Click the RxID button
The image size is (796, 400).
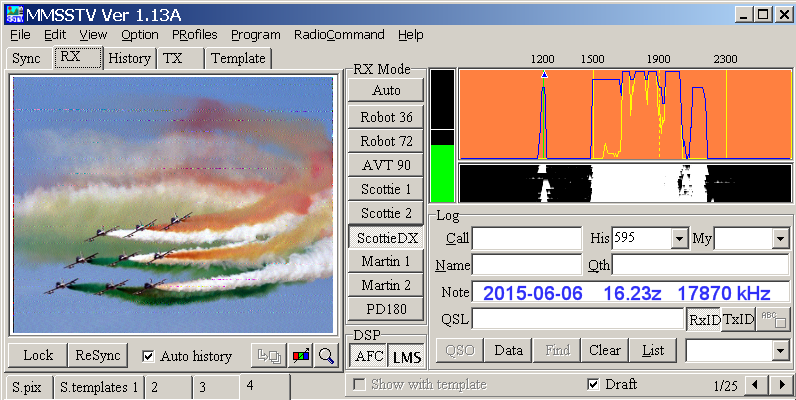pos(703,319)
